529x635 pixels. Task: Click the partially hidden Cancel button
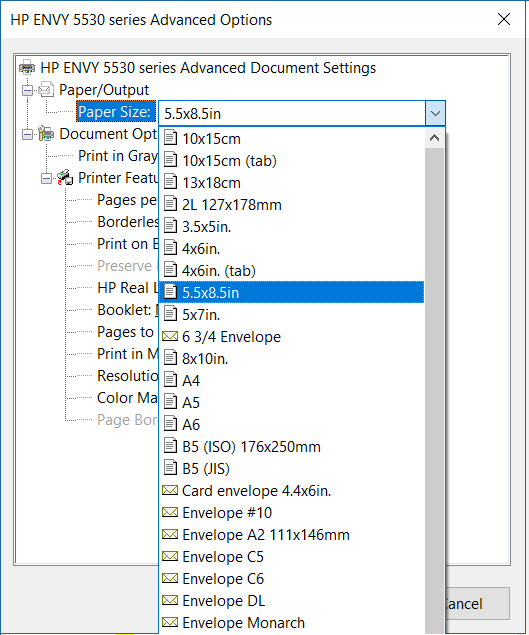coord(477,603)
